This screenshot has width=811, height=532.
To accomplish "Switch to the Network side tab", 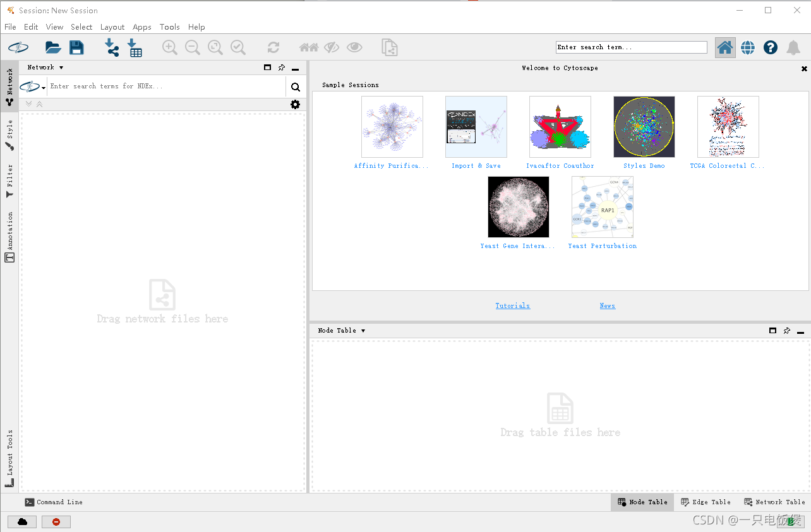I will [x=9, y=87].
